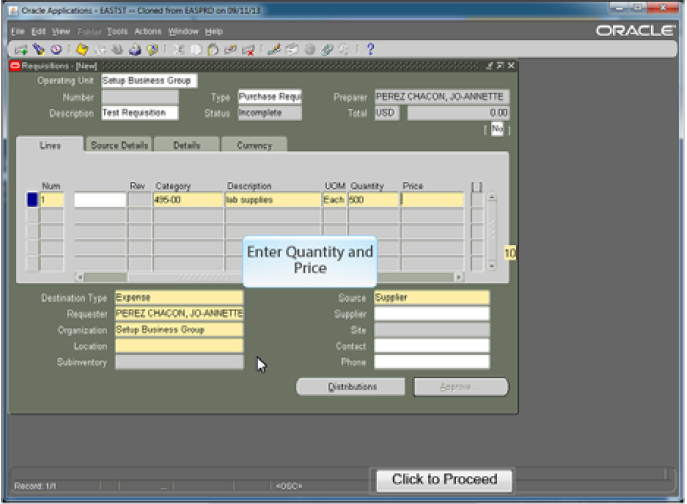Click the UOM field showing Each

[334, 200]
